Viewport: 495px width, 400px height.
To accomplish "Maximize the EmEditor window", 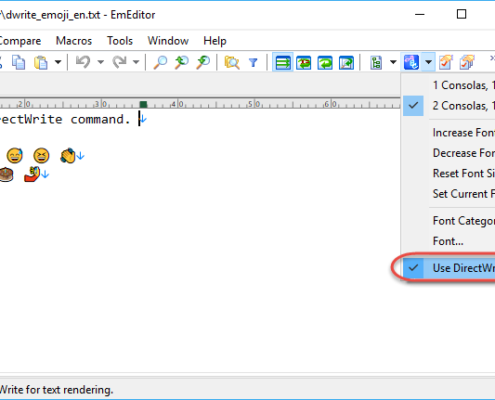I will (x=461, y=14).
